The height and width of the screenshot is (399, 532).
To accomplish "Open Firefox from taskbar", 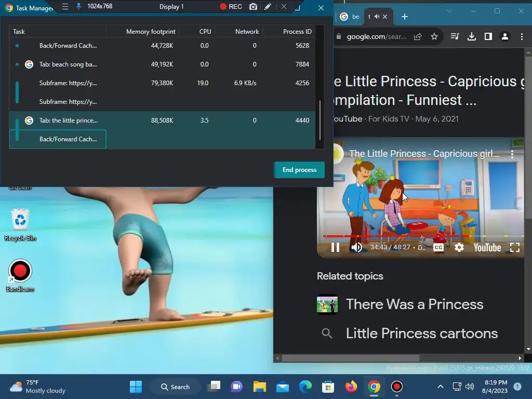I will point(351,387).
